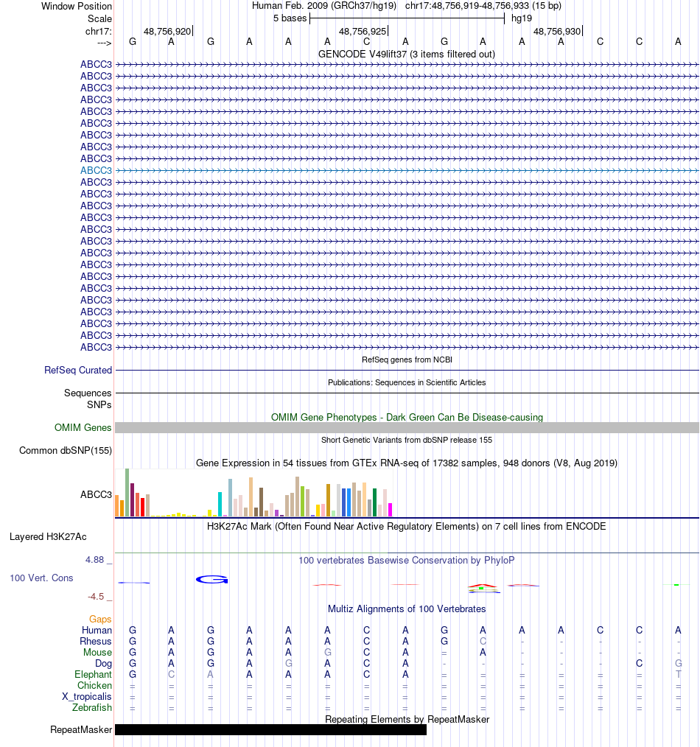Click the SNPs track label

point(99,405)
